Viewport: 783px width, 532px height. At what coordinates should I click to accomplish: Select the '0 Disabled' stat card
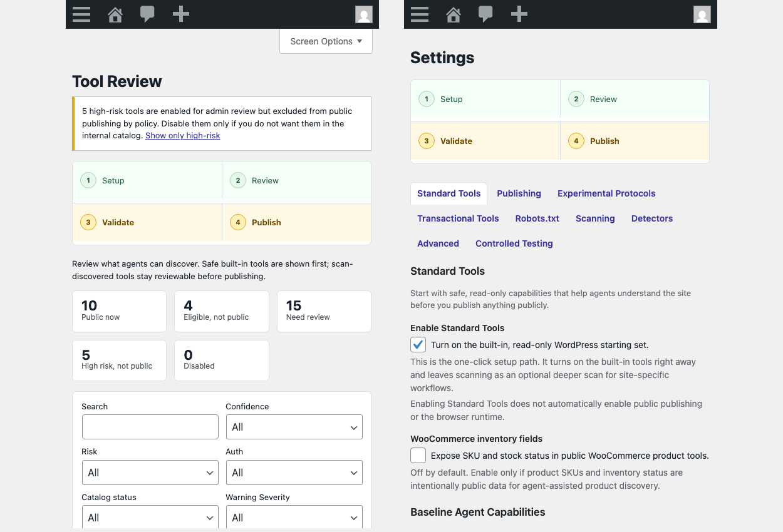click(x=222, y=361)
